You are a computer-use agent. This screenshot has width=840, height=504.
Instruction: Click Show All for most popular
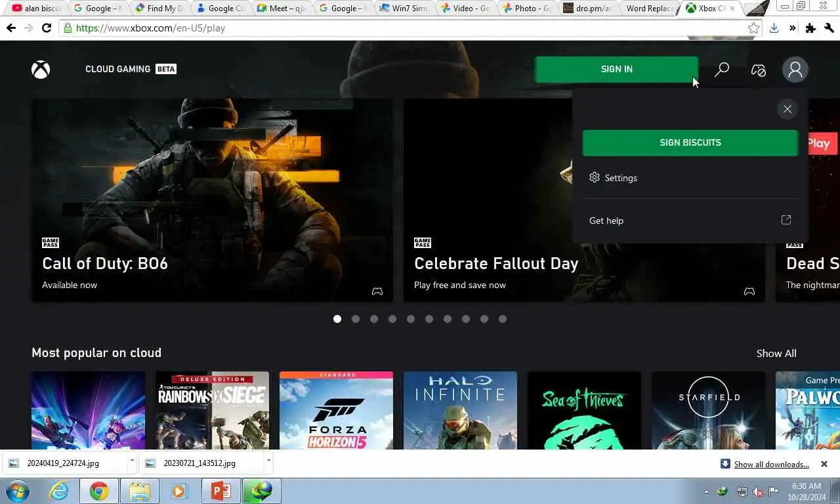tap(776, 353)
